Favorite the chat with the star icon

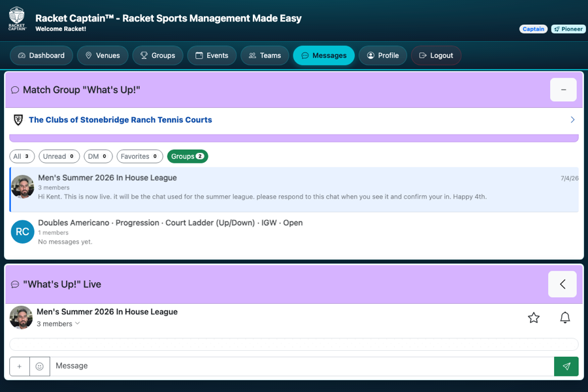pos(534,318)
